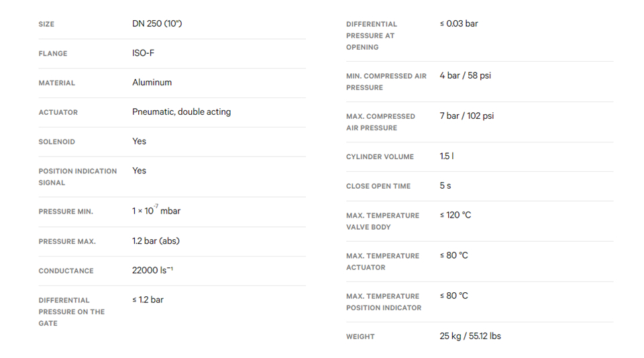The image size is (644, 358).
Task: Click the MAX. TEMPERATURE ACTUATOR label
Action: tap(383, 261)
